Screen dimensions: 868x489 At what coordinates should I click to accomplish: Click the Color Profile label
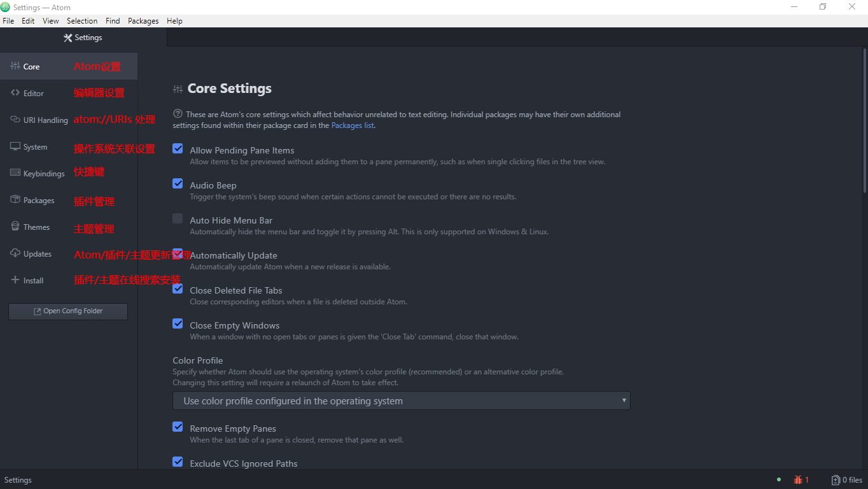[198, 360]
